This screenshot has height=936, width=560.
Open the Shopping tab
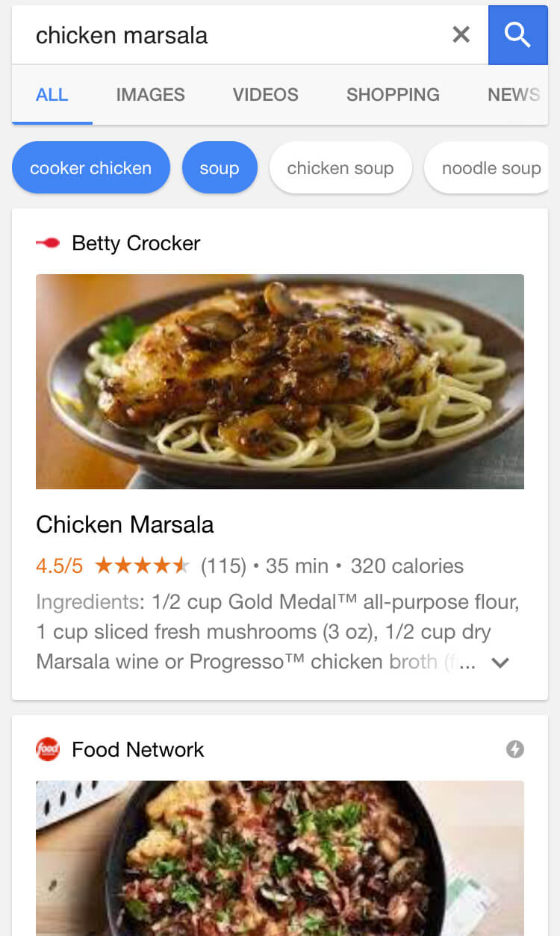coord(393,95)
